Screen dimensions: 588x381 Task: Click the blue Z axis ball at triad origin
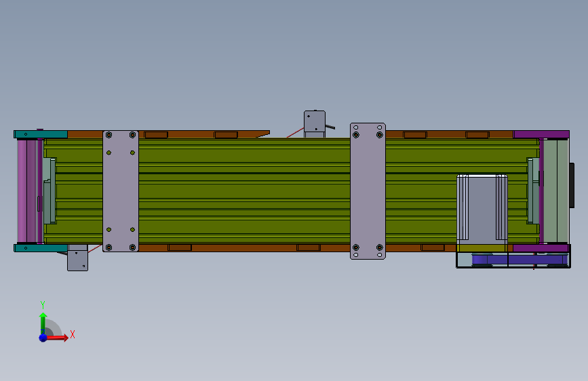coord(43,338)
